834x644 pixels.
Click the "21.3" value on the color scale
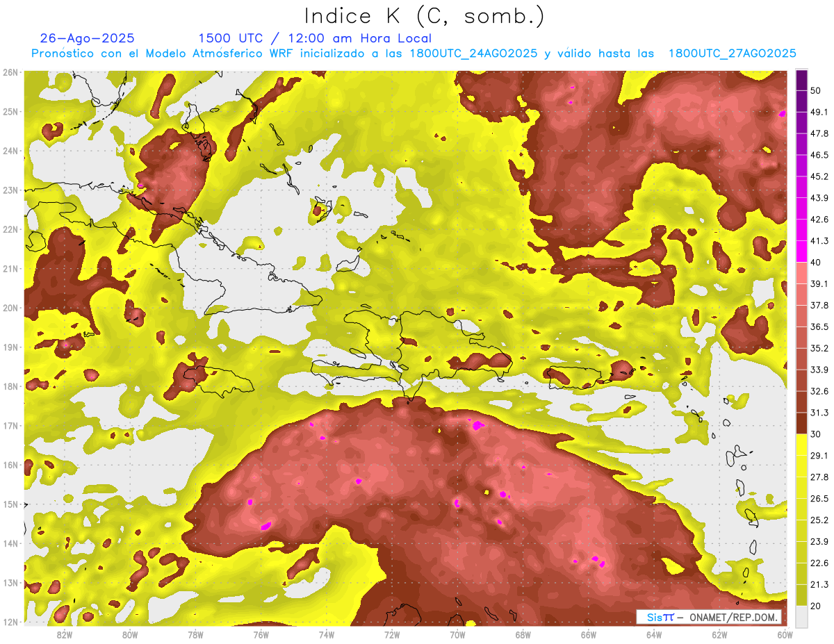pyautogui.click(x=819, y=584)
